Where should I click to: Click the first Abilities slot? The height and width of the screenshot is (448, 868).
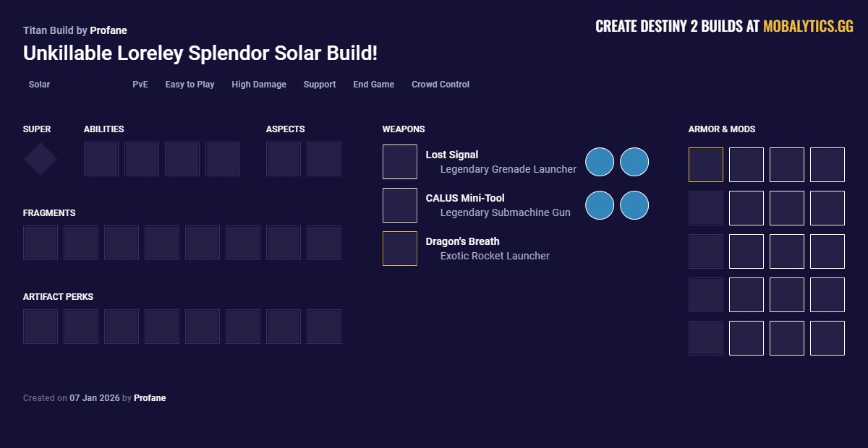click(x=101, y=158)
